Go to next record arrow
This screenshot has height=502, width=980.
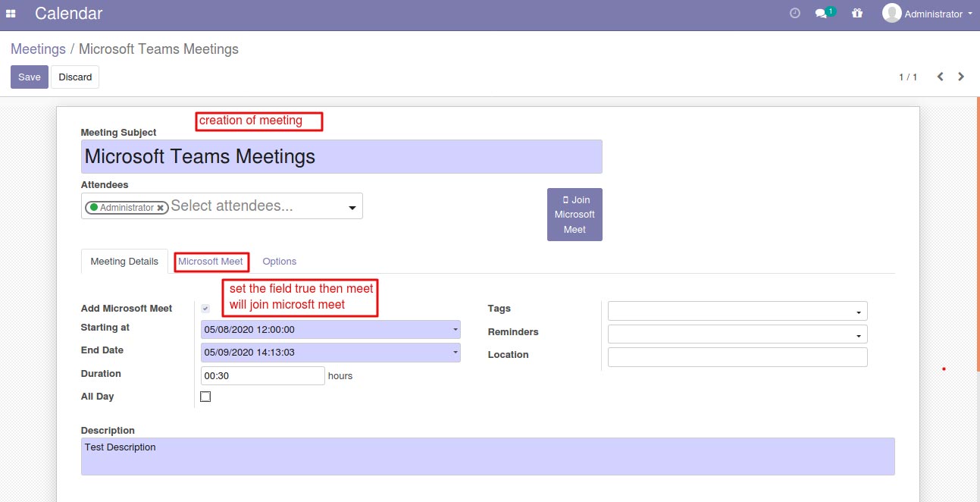coord(961,77)
